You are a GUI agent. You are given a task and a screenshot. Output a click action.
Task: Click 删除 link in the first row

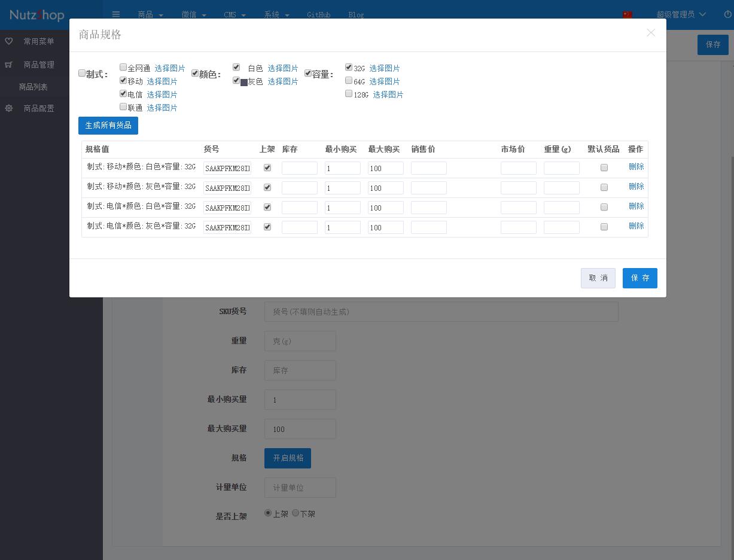[636, 167]
